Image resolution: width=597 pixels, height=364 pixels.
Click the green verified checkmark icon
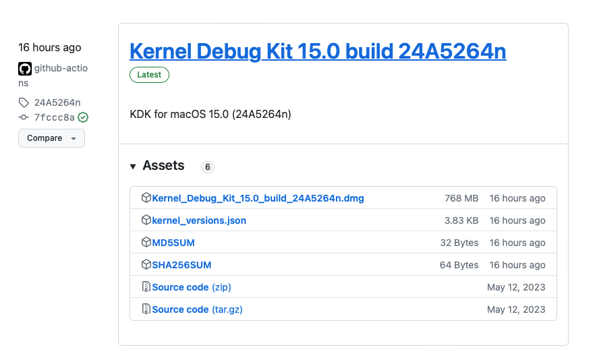(83, 117)
